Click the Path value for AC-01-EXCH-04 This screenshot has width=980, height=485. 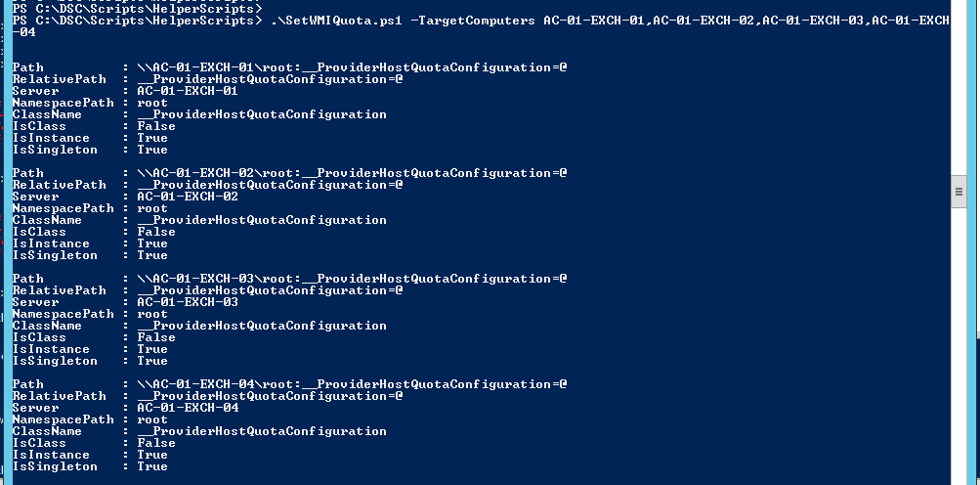[352, 384]
